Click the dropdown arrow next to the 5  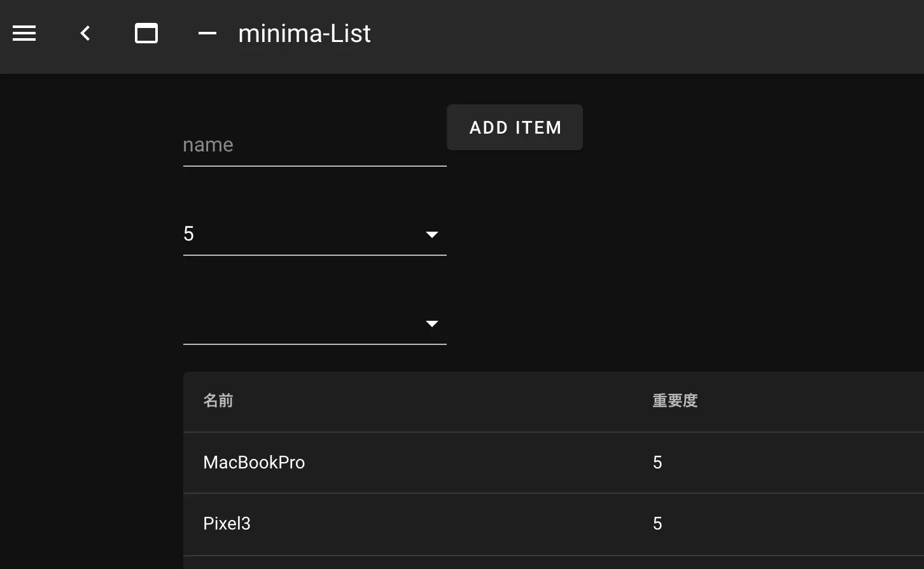tap(432, 235)
